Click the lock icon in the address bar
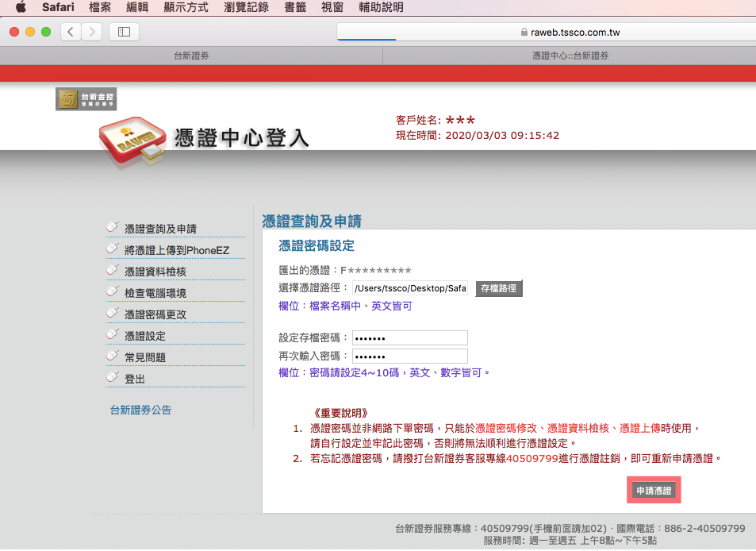The height and width of the screenshot is (551, 756). pos(524,33)
